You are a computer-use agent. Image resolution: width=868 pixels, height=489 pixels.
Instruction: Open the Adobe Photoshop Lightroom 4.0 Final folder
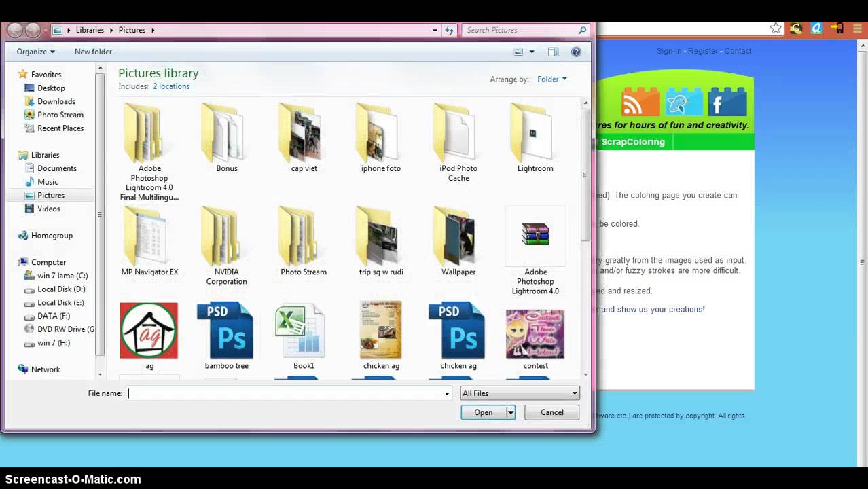pos(149,152)
